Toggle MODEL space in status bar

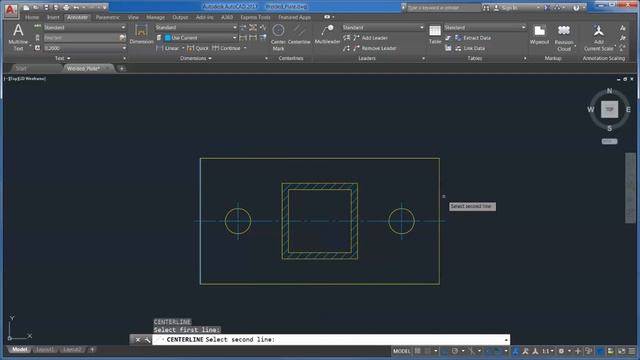pyautogui.click(x=401, y=351)
